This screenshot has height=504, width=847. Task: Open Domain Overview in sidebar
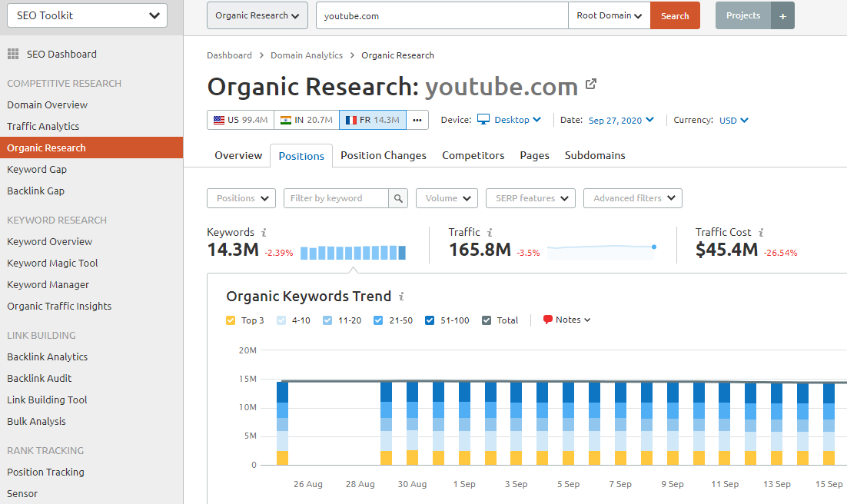pyautogui.click(x=47, y=104)
